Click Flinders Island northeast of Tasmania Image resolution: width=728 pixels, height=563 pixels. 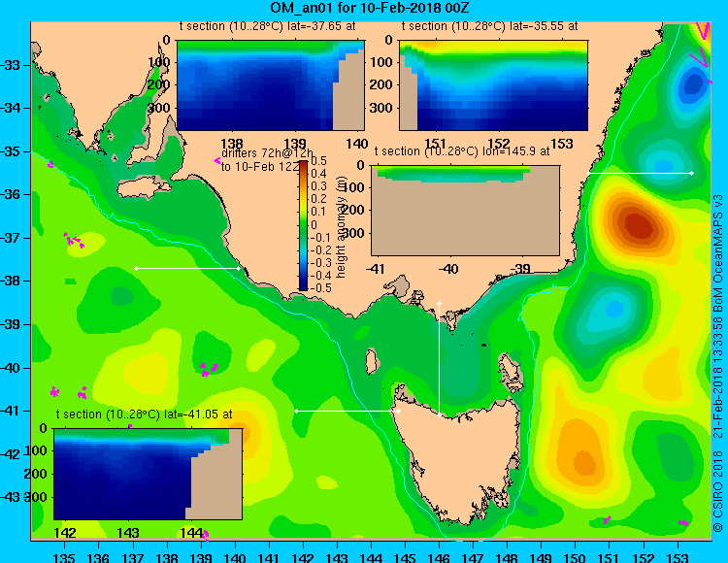point(510,371)
